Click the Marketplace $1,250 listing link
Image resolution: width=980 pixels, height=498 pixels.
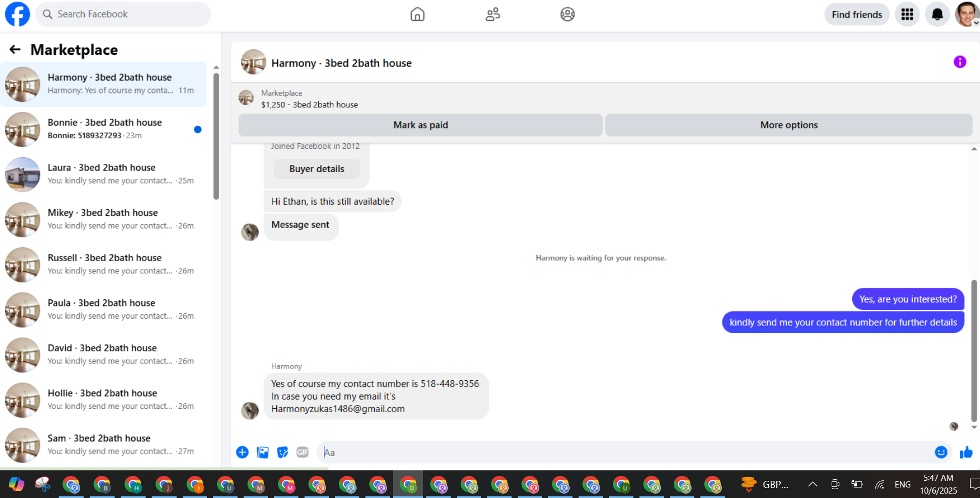click(310, 99)
